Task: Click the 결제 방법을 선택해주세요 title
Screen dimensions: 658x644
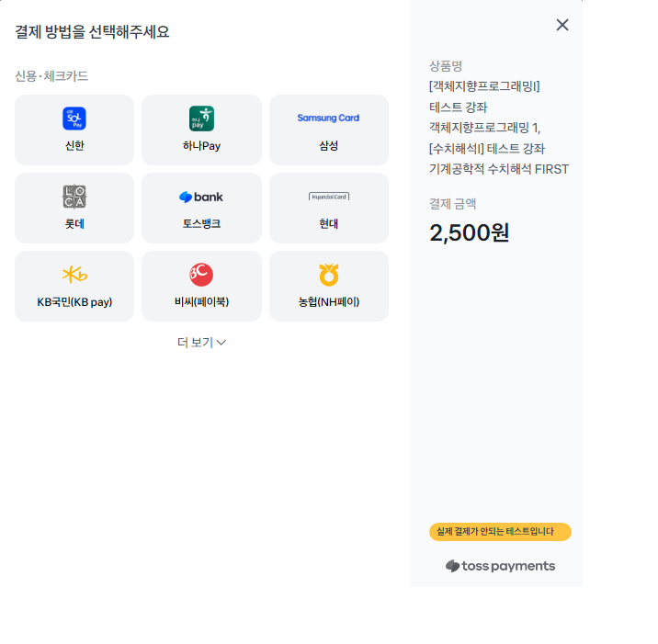Action: (92, 31)
